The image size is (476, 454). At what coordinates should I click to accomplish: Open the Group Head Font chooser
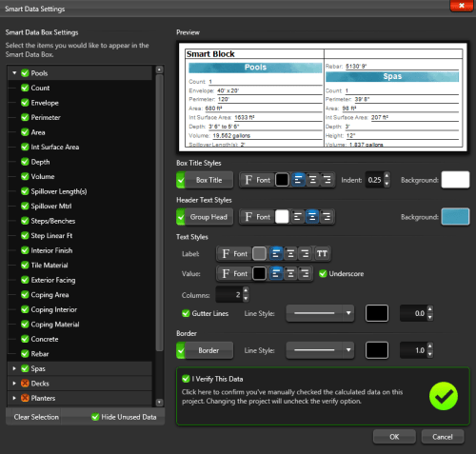[x=257, y=217]
